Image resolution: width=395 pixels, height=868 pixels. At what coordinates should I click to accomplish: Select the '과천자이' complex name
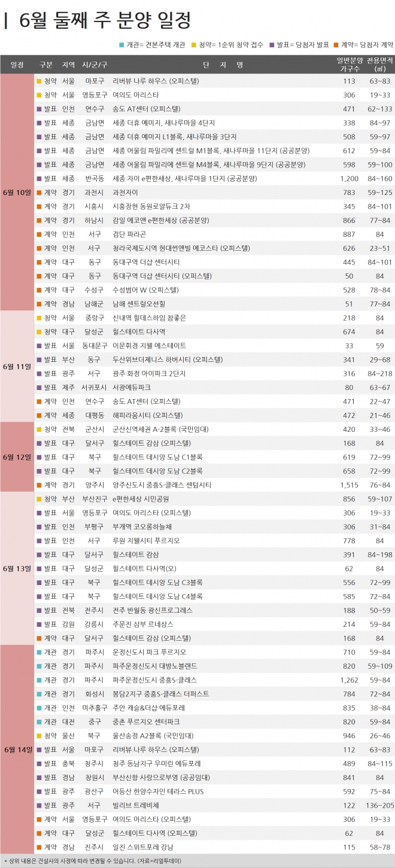click(x=126, y=192)
